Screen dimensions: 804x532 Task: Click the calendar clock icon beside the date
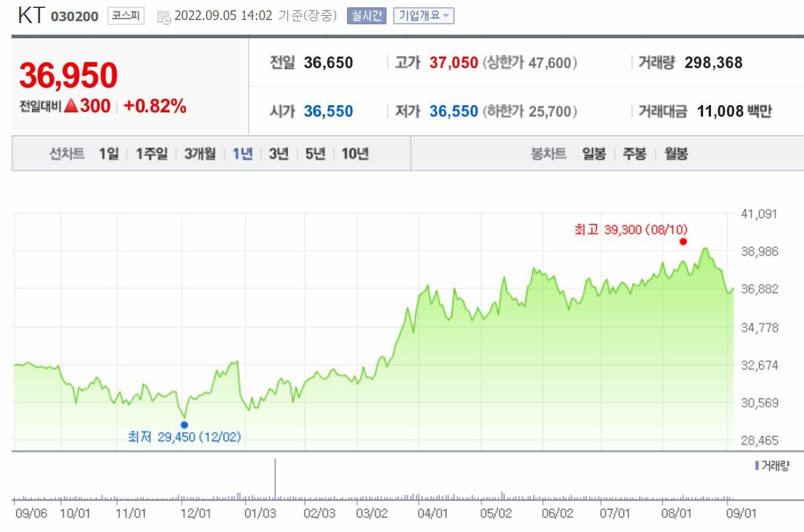click(x=164, y=17)
